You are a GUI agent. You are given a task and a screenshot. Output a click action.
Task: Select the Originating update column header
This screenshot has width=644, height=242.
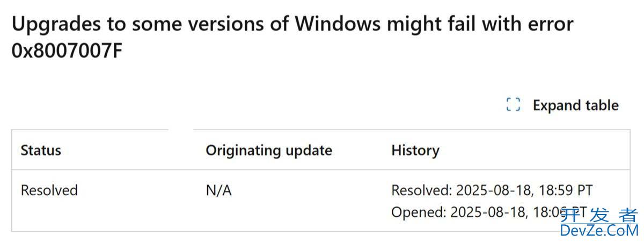pyautogui.click(x=268, y=151)
